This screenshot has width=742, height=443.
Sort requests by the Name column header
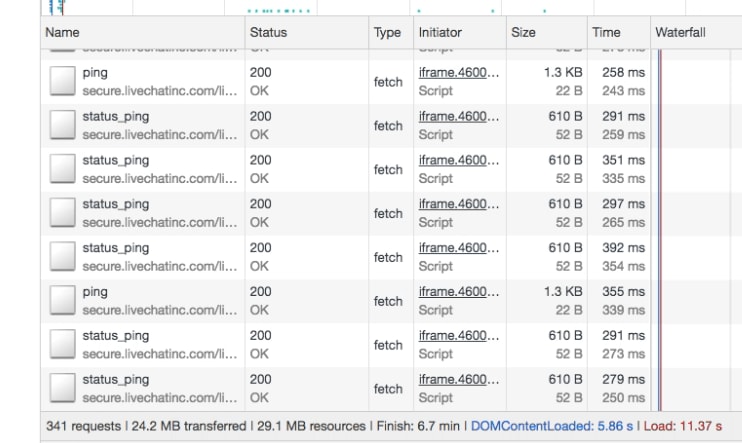point(143,32)
